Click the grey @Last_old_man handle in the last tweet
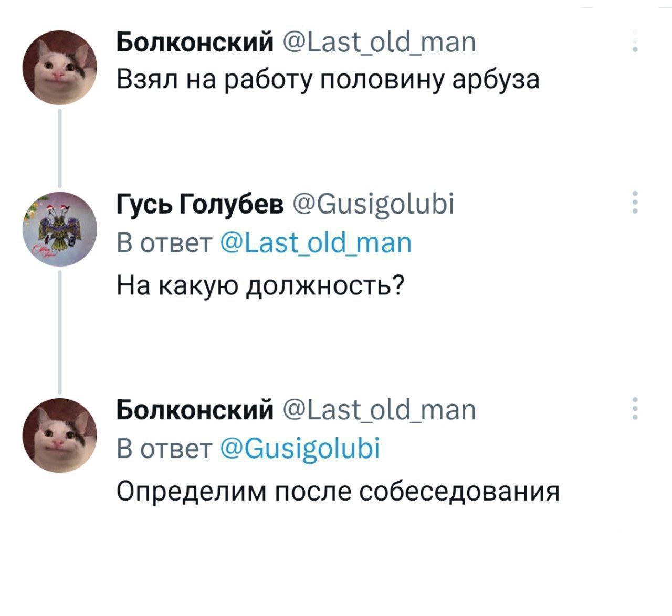Viewport: 672px width, 616px height. (379, 409)
